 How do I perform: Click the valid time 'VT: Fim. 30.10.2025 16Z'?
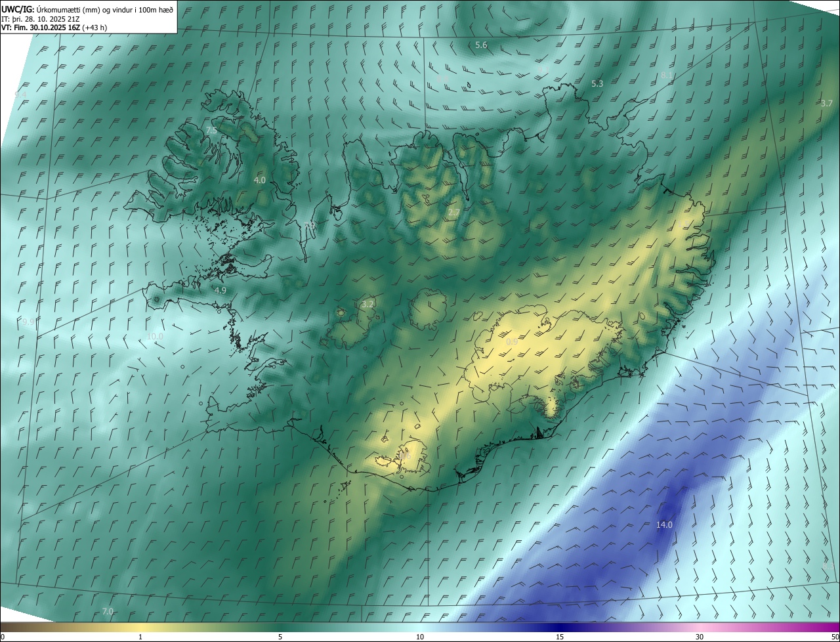coord(41,28)
